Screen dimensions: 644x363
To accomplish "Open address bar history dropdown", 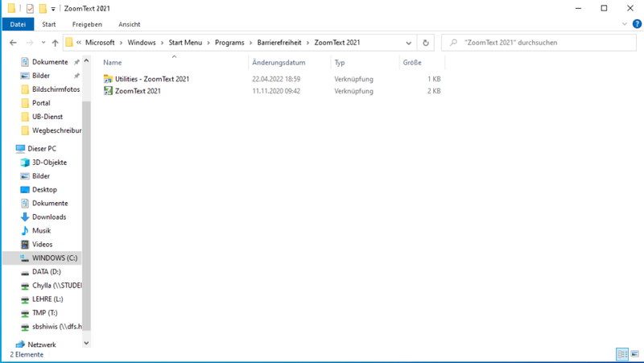I will pyautogui.click(x=408, y=43).
